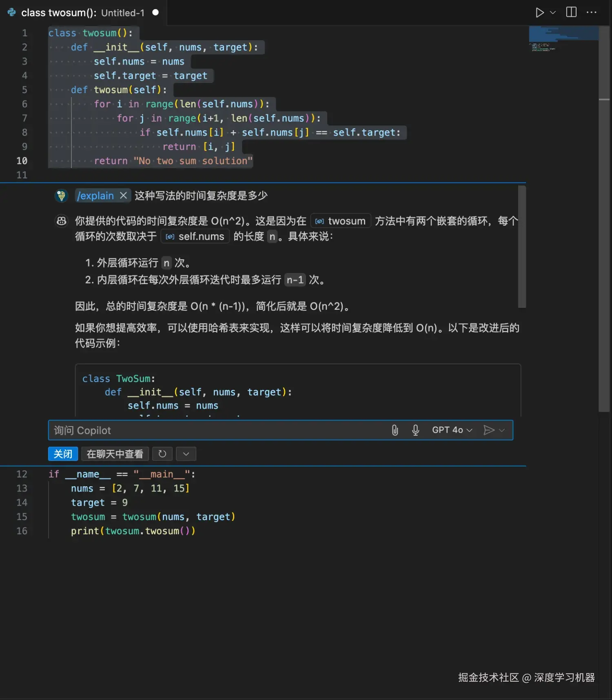
Task: Click the Copilot response avatar icon
Action: [x=61, y=221]
